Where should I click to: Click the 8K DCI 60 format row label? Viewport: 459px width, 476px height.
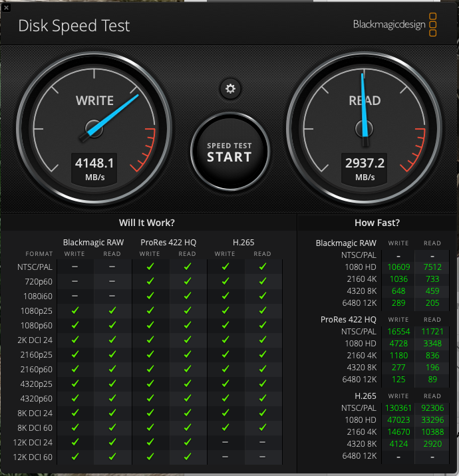tap(35, 427)
